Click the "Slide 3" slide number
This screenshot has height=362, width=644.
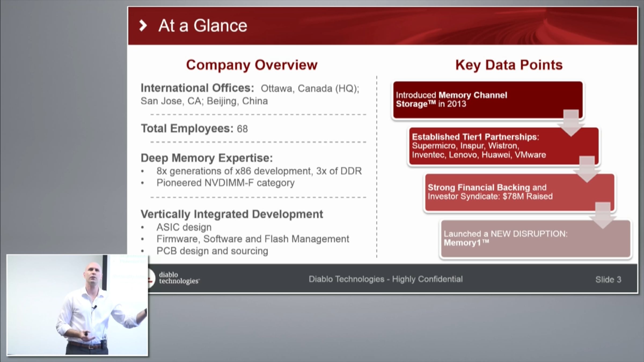(x=608, y=280)
